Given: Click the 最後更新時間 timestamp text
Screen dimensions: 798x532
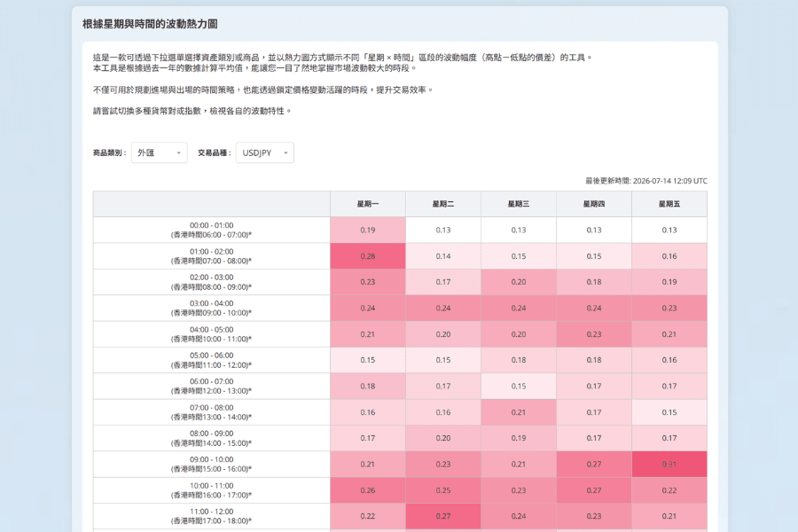Looking at the screenshot, I should [645, 181].
